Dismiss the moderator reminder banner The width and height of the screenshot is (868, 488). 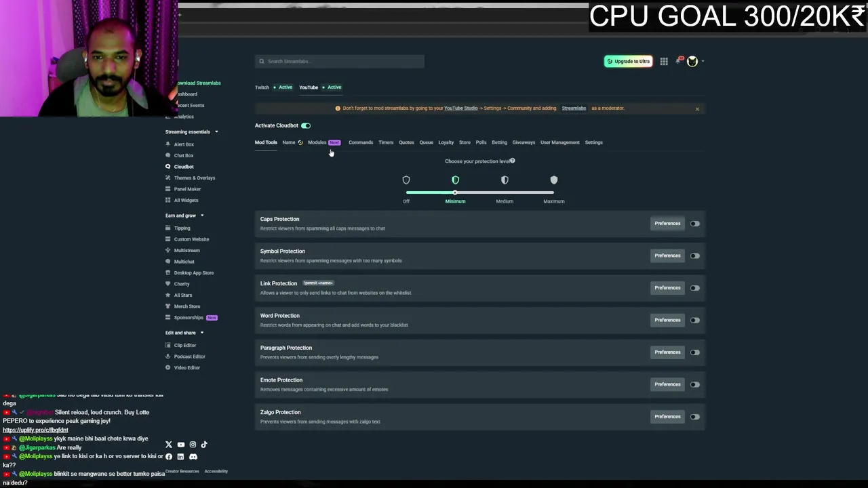click(697, 108)
